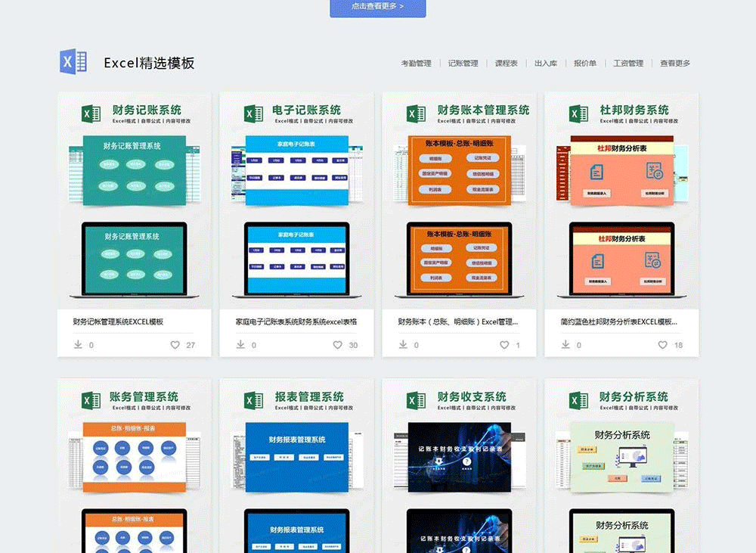Open the 账务管理系统 template thumbnail
The width and height of the screenshot is (756, 553).
pyautogui.click(x=134, y=466)
